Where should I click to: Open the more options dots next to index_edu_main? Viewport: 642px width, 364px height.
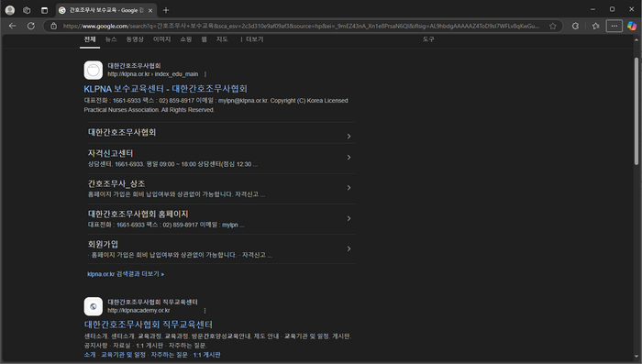tap(205, 74)
